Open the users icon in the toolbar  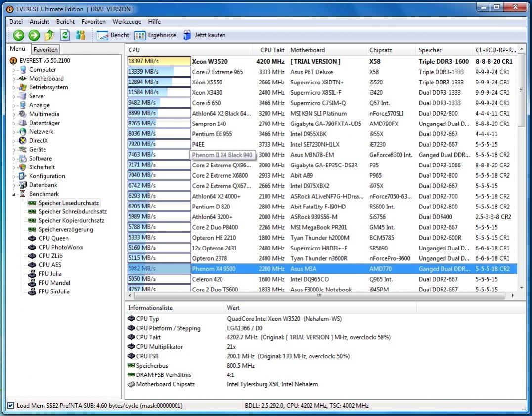pyautogui.click(x=81, y=35)
